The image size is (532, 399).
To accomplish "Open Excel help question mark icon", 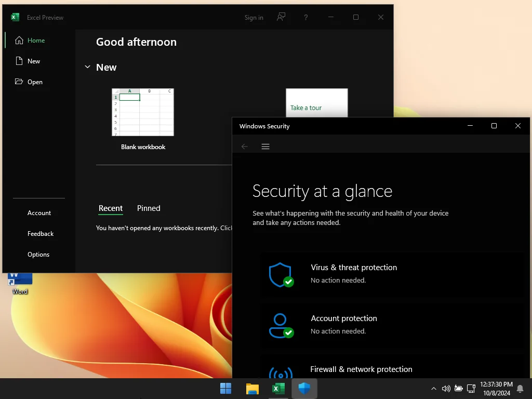I will (305, 17).
